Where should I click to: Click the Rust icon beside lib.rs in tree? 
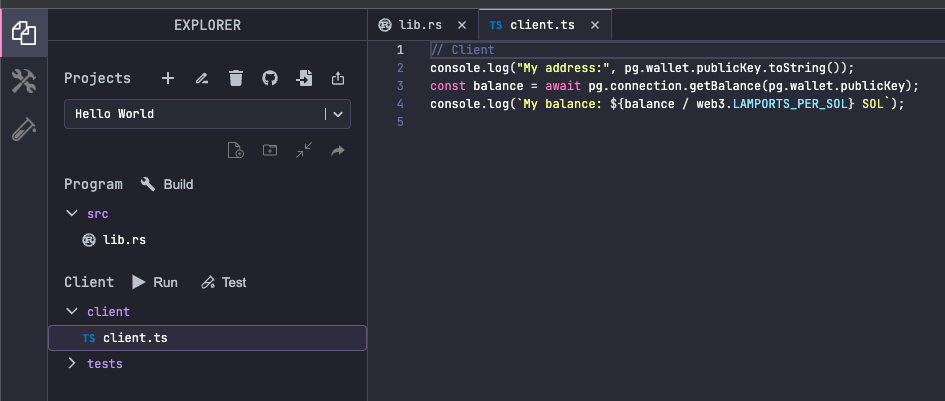pos(89,240)
